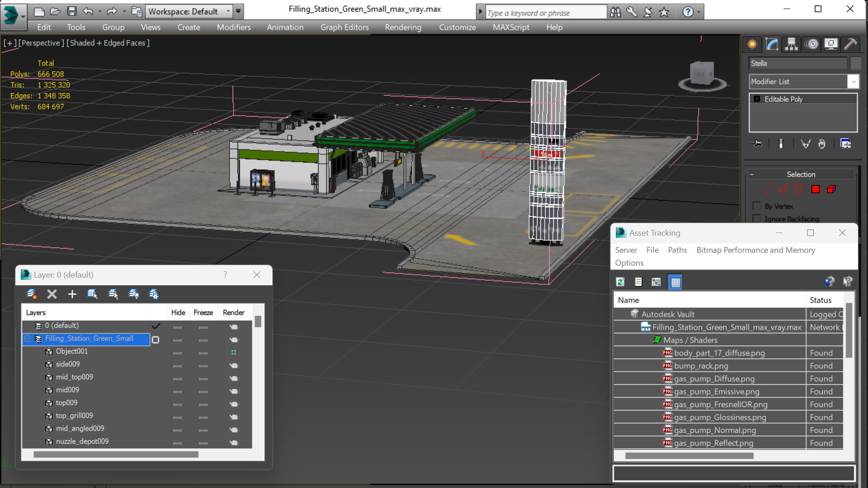This screenshot has width=868, height=488.
Task: Select Vertex sub-object level icon
Action: (x=766, y=189)
